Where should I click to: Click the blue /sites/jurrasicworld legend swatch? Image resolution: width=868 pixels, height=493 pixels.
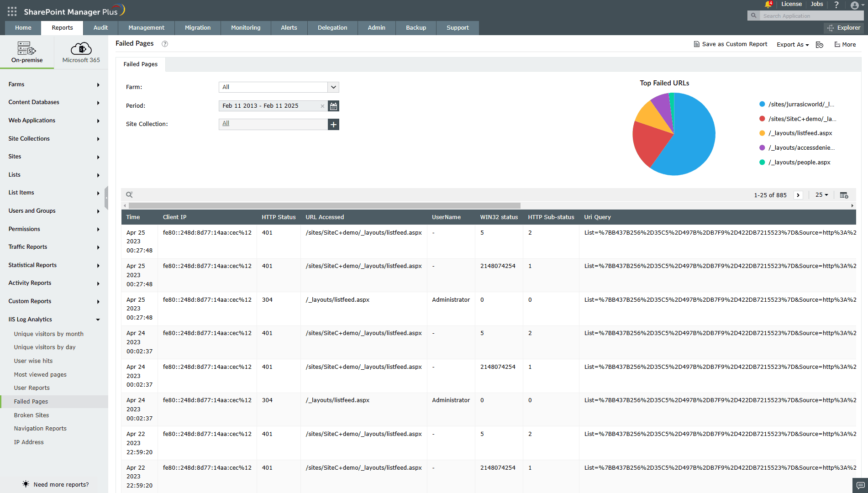click(762, 105)
